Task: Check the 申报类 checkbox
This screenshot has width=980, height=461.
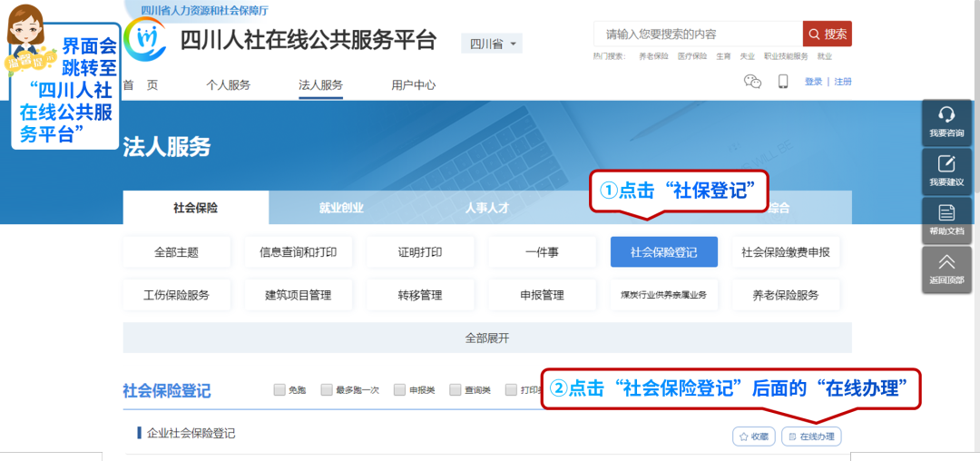Action: (x=400, y=390)
